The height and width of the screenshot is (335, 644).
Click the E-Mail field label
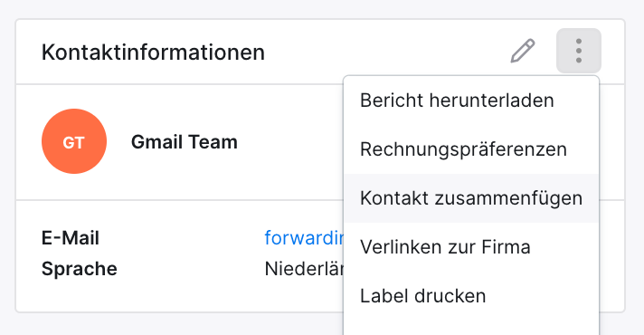tap(71, 238)
